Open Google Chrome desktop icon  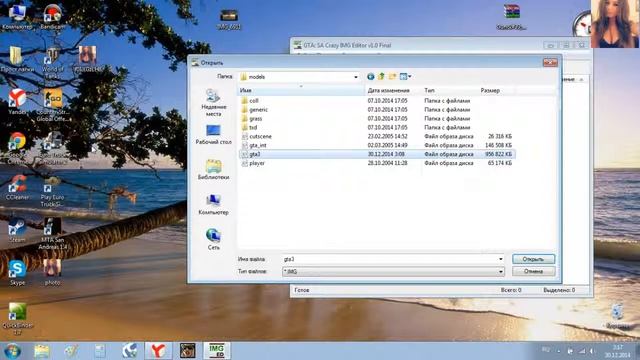[17, 147]
